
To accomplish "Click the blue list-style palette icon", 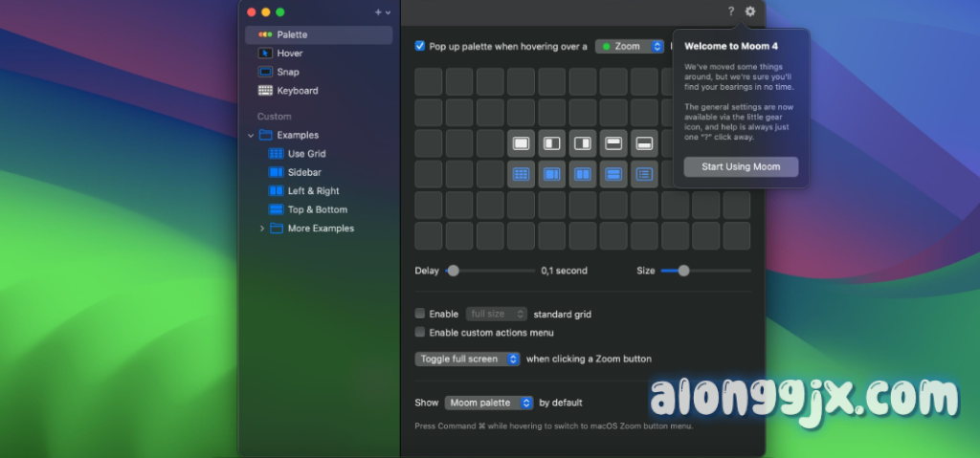I will click(644, 174).
